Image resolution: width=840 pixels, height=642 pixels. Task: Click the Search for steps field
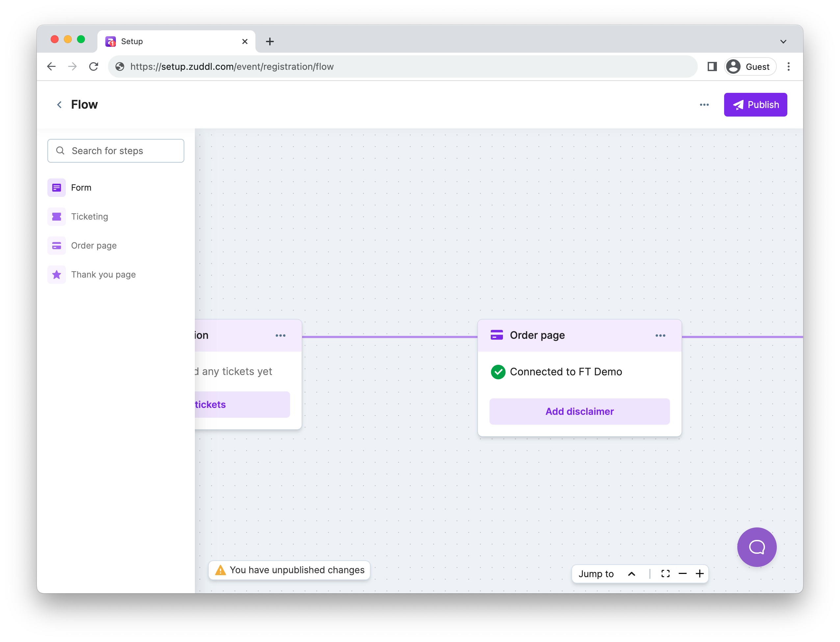coord(116,151)
